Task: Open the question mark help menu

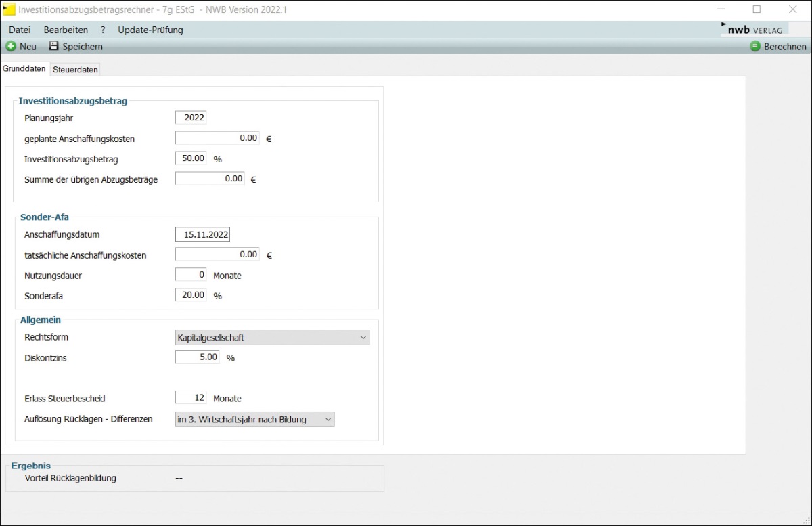Action: coord(103,30)
